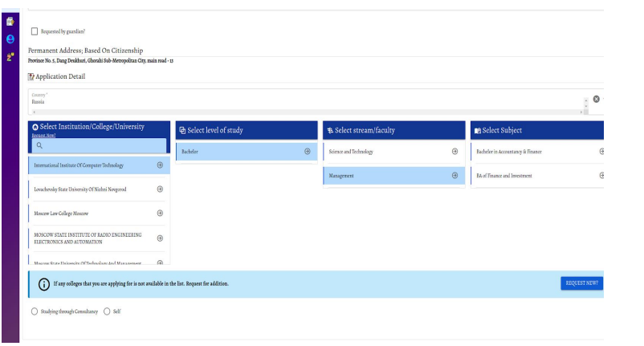
Task: Open the user profile icon in sidebar
Action: click(10, 39)
